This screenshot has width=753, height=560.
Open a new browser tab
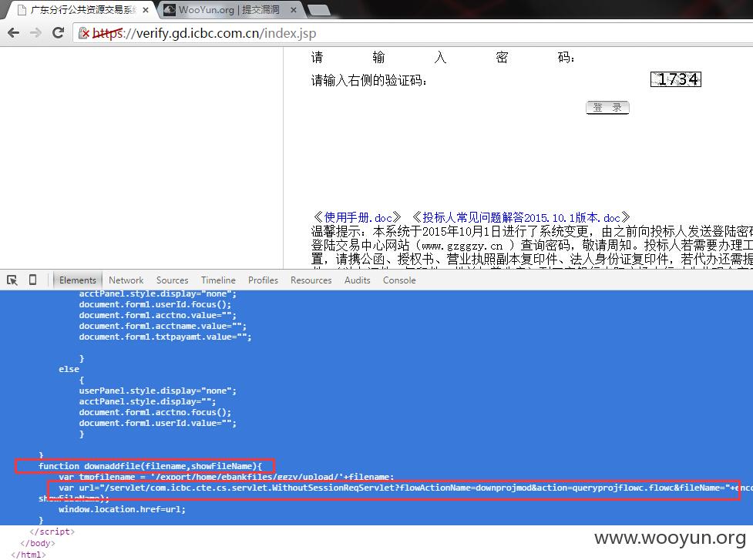pyautogui.click(x=318, y=10)
